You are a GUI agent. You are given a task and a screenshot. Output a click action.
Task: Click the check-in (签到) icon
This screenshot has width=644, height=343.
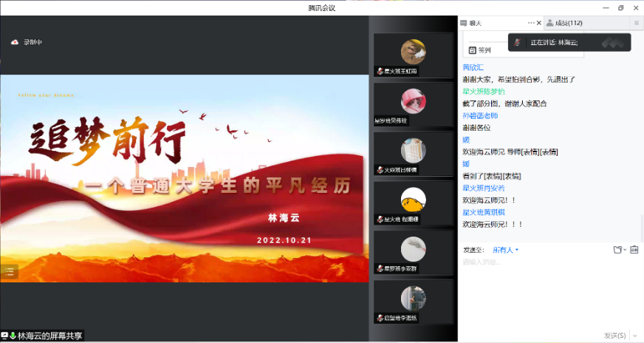(473, 50)
